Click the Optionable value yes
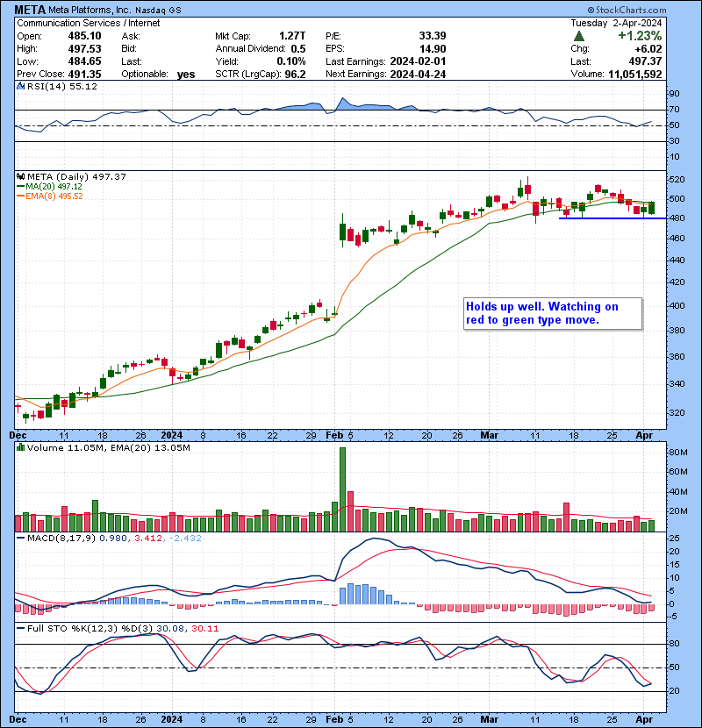 [186, 75]
